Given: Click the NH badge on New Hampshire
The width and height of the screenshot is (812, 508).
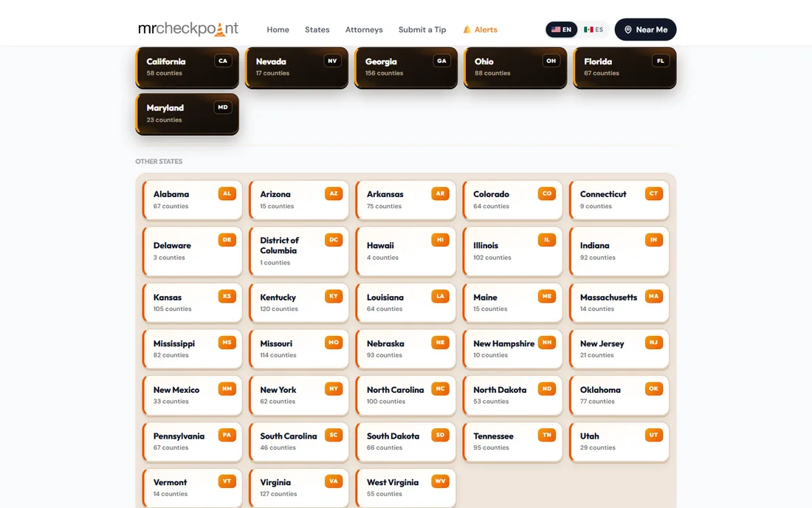Looking at the screenshot, I should click(547, 343).
